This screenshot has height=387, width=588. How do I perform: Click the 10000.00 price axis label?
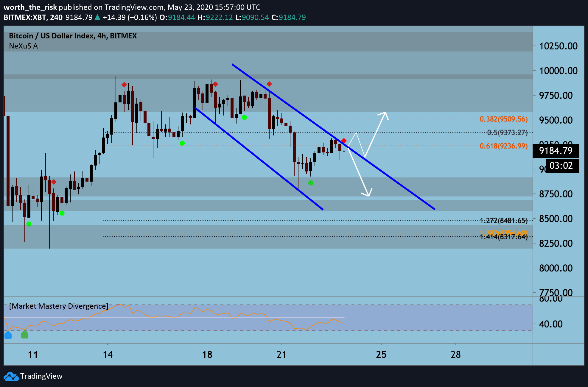[558, 71]
